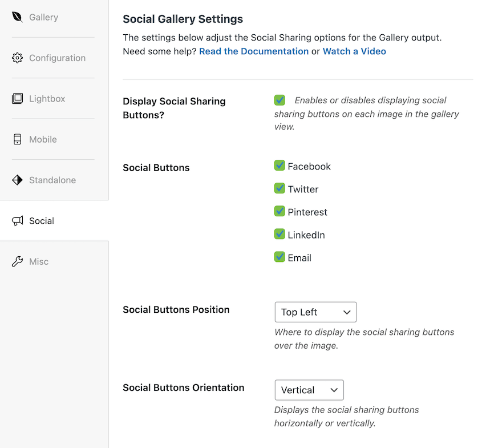Click the Social megaphone icon
This screenshot has width=482, height=448.
click(x=17, y=221)
